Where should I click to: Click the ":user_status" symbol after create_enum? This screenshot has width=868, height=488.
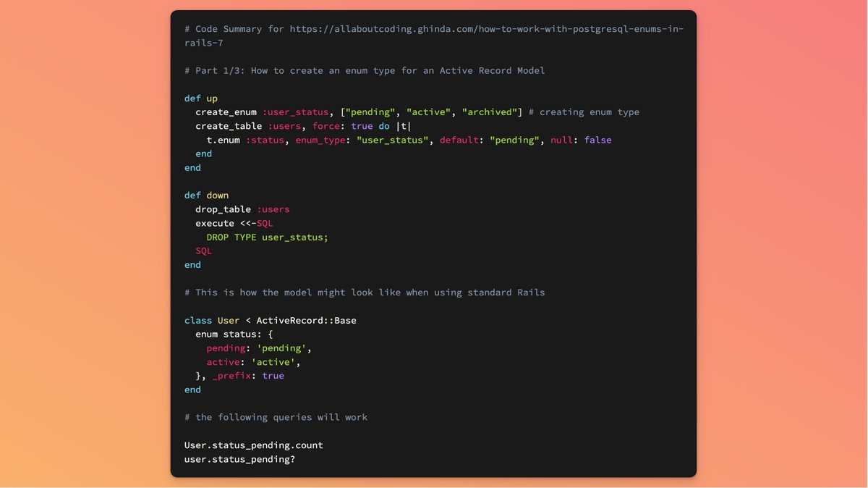295,112
